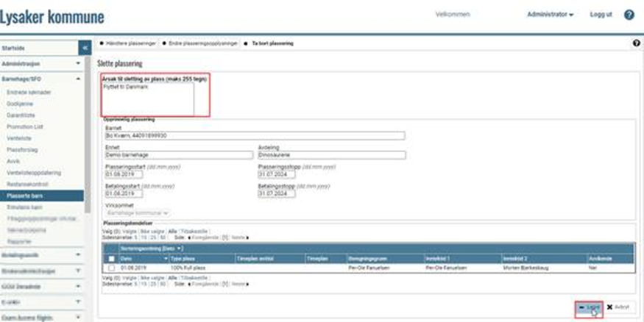This screenshot has height=322, width=644.
Task: Collapse the sidebar with the double-arrow icon
Action: tap(85, 47)
